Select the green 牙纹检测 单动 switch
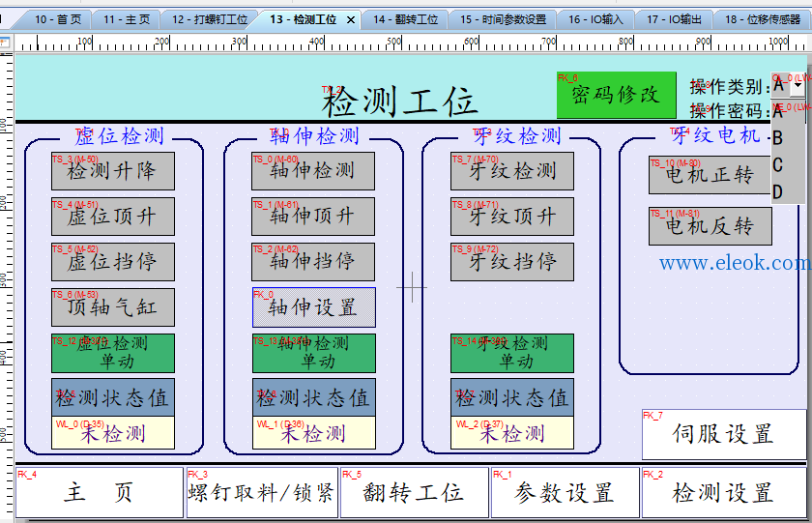Screen dimensions: 812x523 [x=512, y=353]
